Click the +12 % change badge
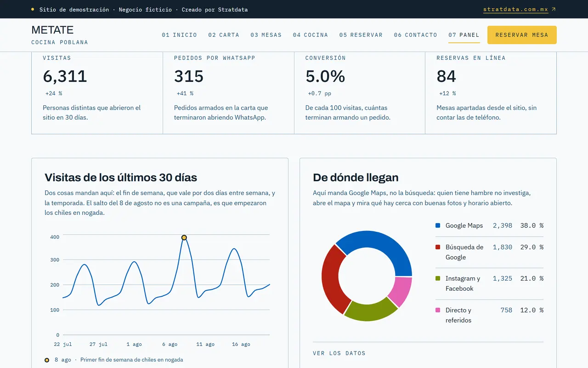 coord(447,93)
